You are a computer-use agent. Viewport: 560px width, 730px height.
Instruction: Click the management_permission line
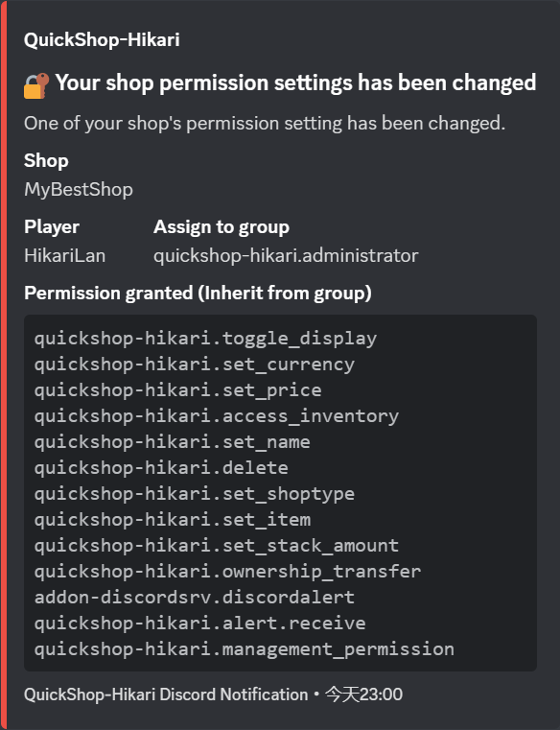pos(244,649)
